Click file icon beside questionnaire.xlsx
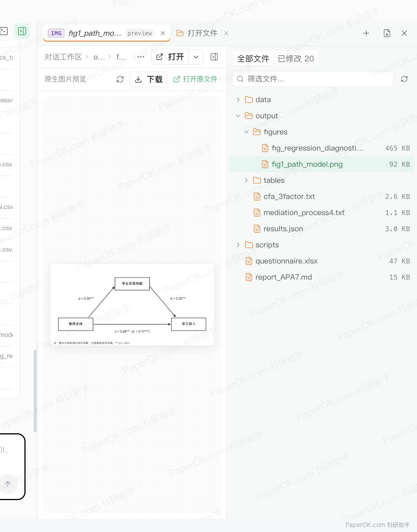Screen dimensions: 417x532 pos(249,261)
